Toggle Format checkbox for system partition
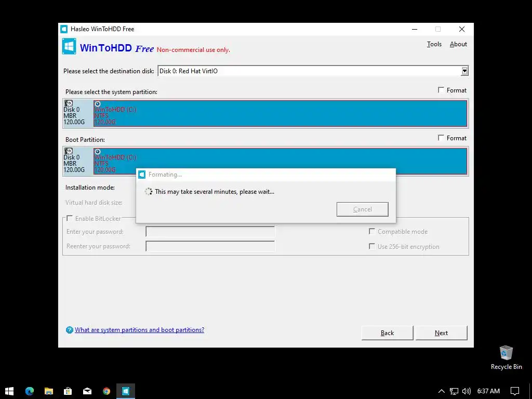 coord(441,90)
